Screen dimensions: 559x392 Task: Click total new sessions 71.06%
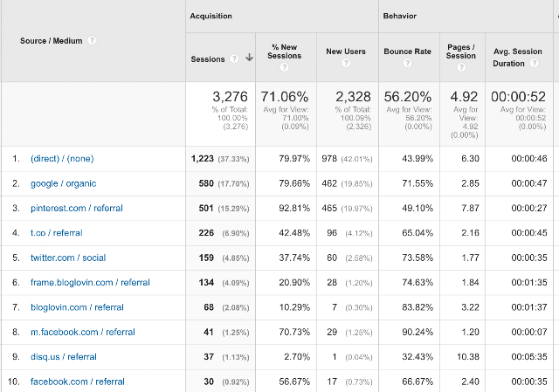click(285, 97)
